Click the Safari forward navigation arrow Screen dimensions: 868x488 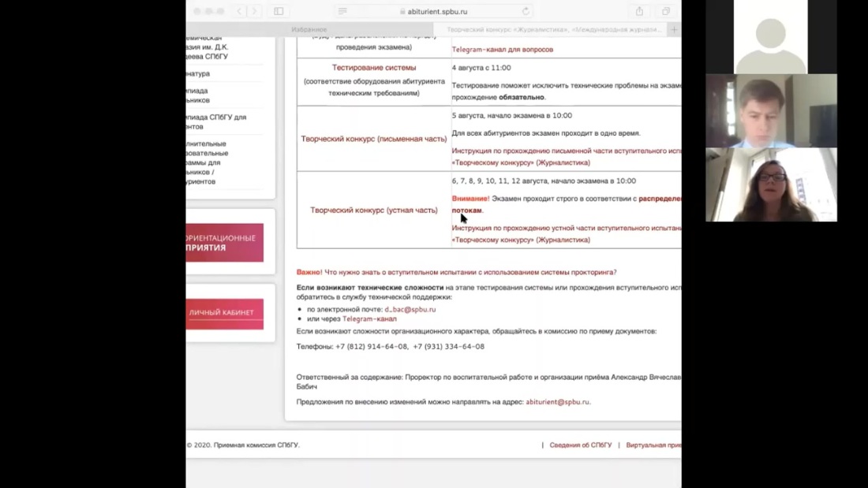point(254,11)
